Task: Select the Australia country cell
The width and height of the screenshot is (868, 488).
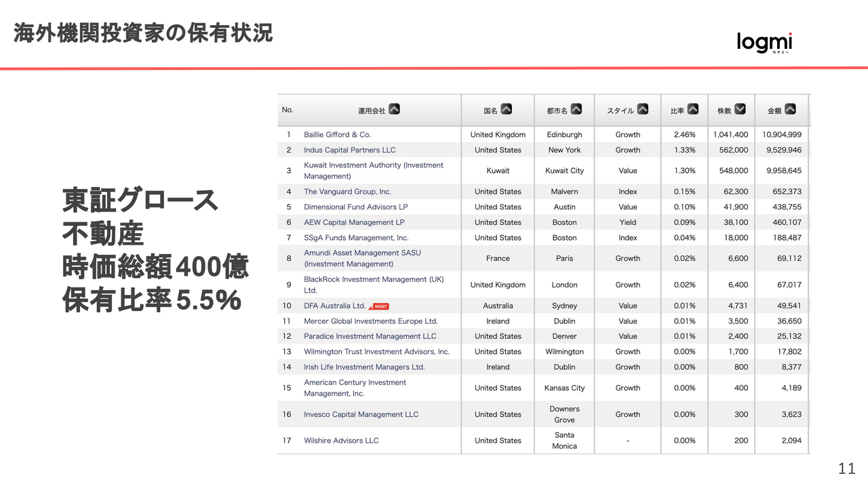Action: (498, 306)
